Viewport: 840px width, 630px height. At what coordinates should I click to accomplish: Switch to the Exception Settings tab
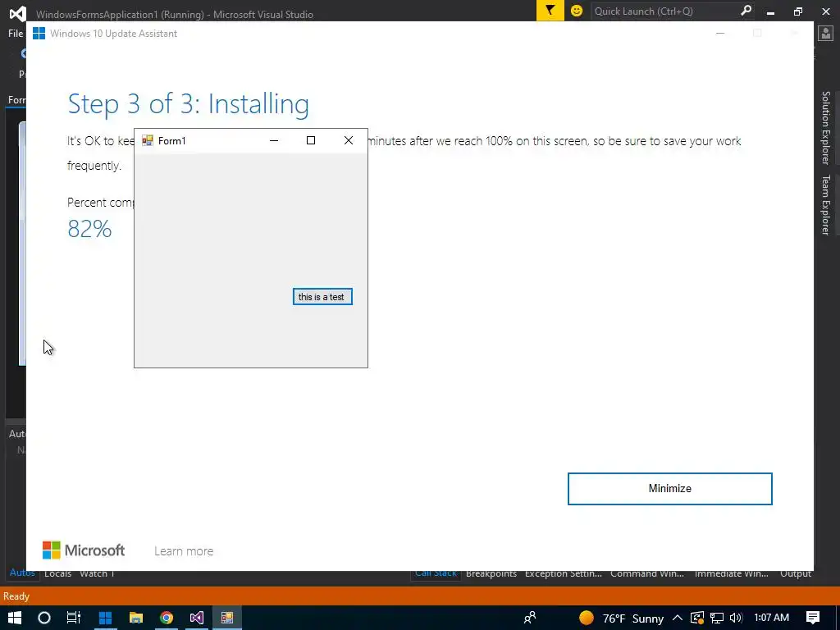point(564,573)
